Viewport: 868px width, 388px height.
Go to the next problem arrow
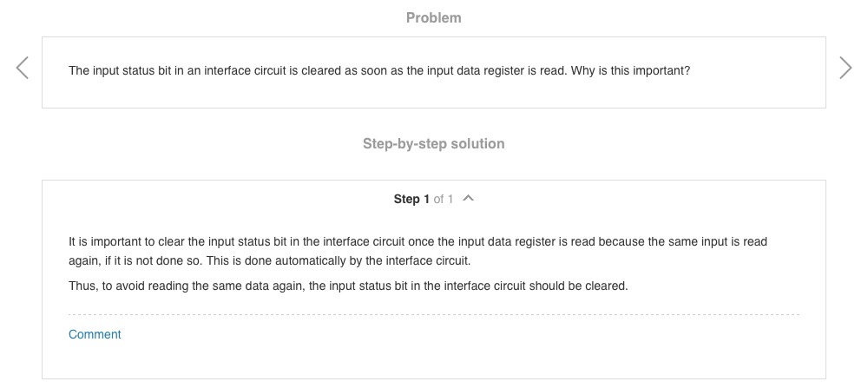coord(845,69)
